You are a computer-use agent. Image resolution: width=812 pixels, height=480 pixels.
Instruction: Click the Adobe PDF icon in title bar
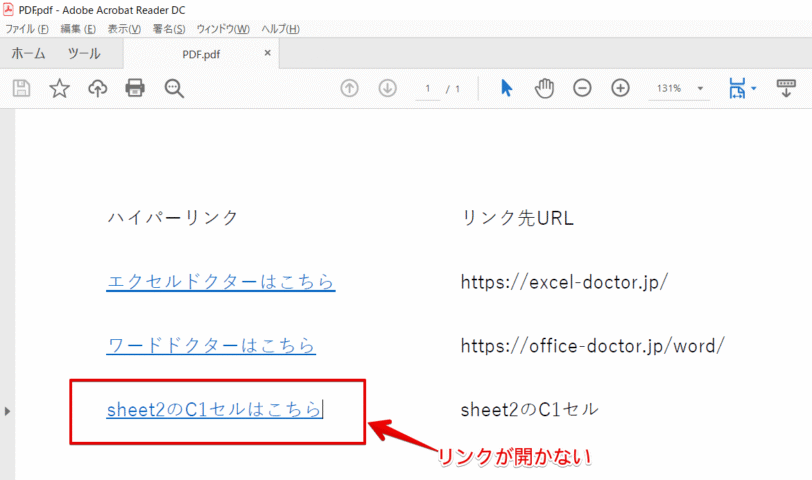8,9
